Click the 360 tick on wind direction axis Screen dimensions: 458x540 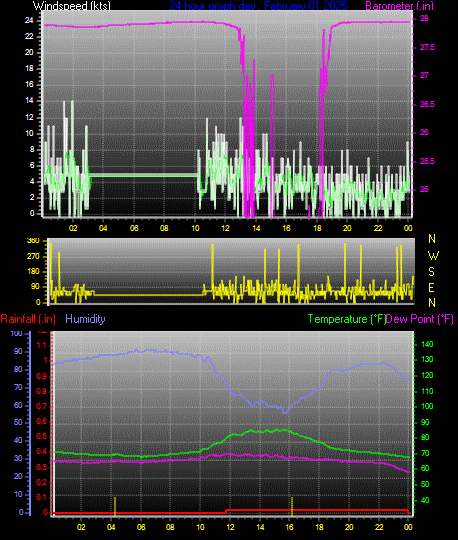(33, 240)
